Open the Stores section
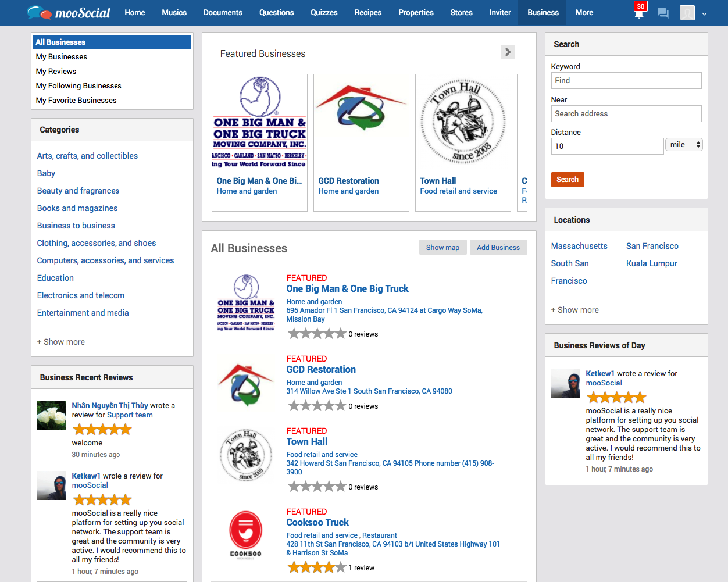The width and height of the screenshot is (728, 582). pyautogui.click(x=462, y=12)
